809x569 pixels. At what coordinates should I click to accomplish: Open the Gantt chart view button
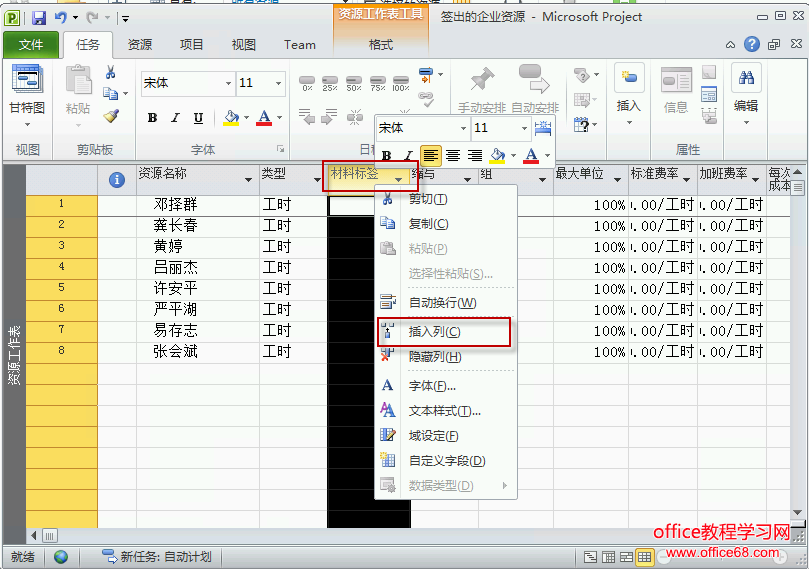coord(27,95)
